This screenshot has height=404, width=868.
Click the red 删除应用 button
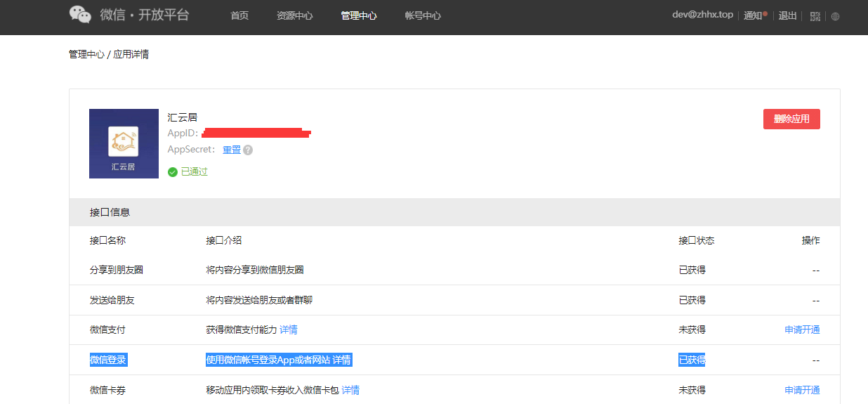(x=791, y=119)
